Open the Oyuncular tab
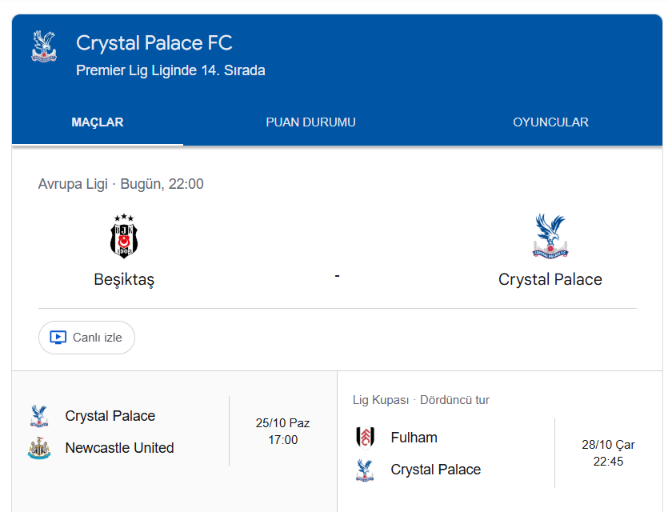The width and height of the screenshot is (668, 512). [550, 122]
